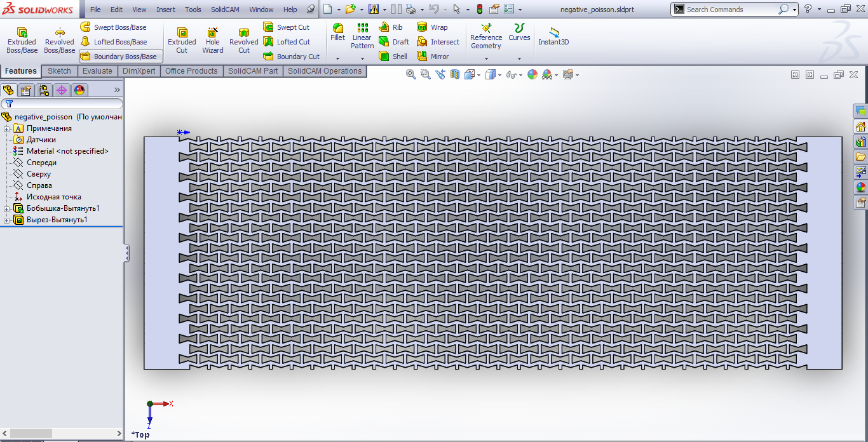Toggle the menu bar pin icon

tap(310, 10)
